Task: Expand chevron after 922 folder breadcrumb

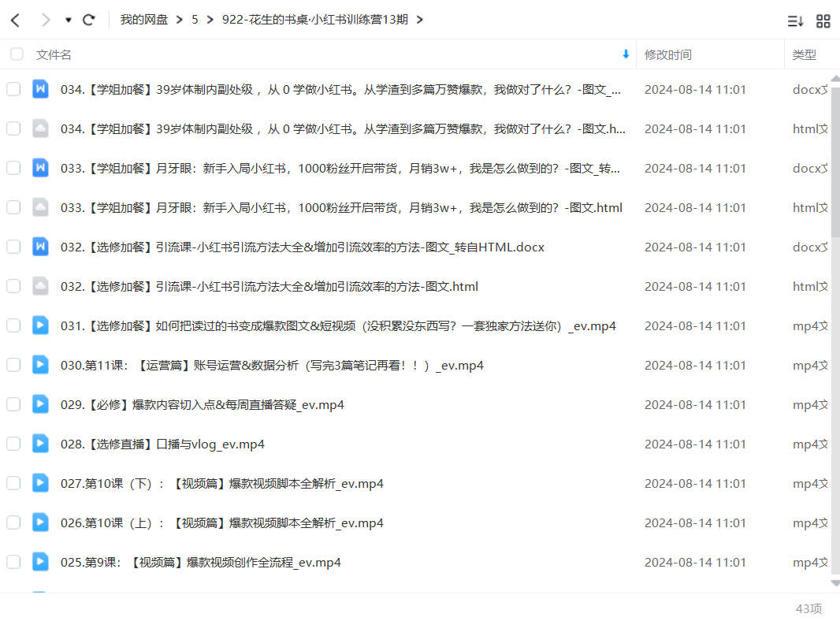Action: 419,20
